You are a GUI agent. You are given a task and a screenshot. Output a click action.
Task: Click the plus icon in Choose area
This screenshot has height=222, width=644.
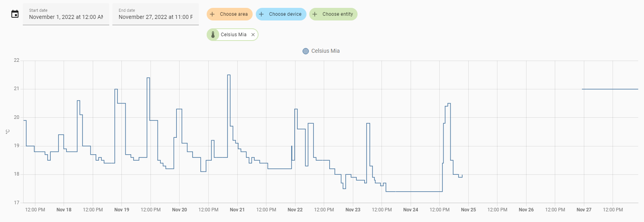(212, 14)
